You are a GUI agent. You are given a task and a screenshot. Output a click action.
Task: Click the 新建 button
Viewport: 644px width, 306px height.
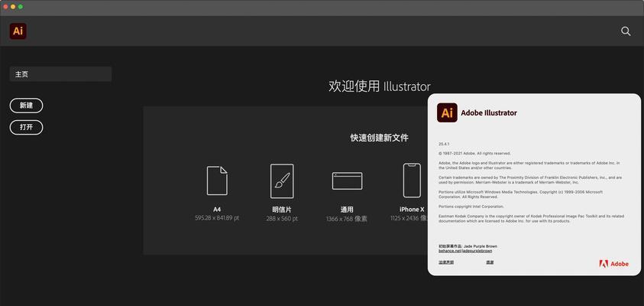[26, 106]
